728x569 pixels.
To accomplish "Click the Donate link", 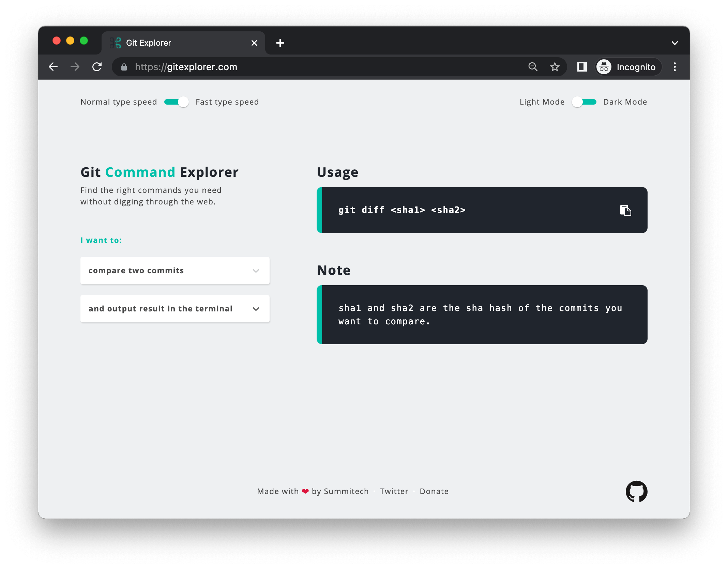I will coord(434,491).
